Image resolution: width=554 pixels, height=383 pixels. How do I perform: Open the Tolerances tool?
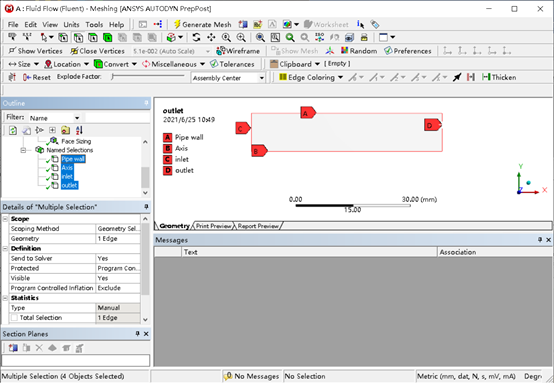click(x=232, y=64)
